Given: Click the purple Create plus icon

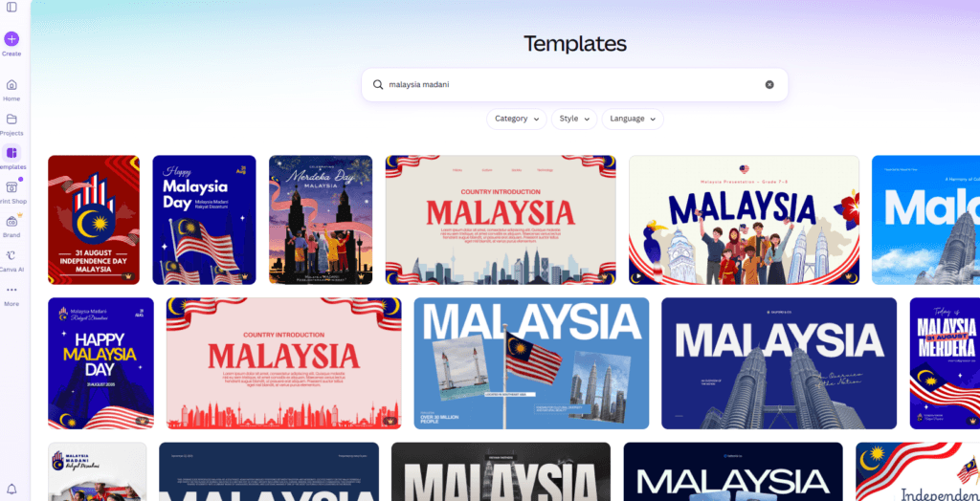Looking at the screenshot, I should pyautogui.click(x=11, y=39).
